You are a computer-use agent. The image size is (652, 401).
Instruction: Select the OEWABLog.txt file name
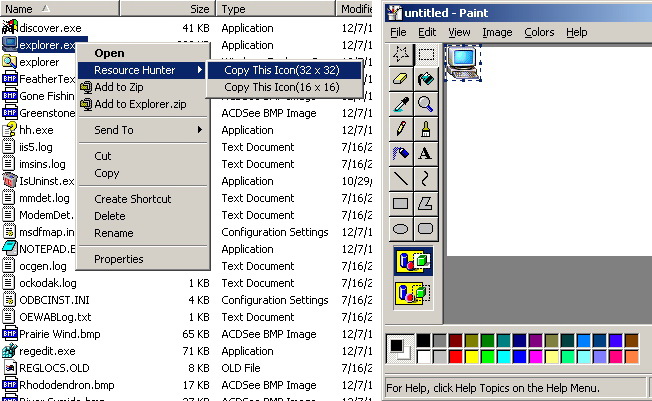point(55,317)
